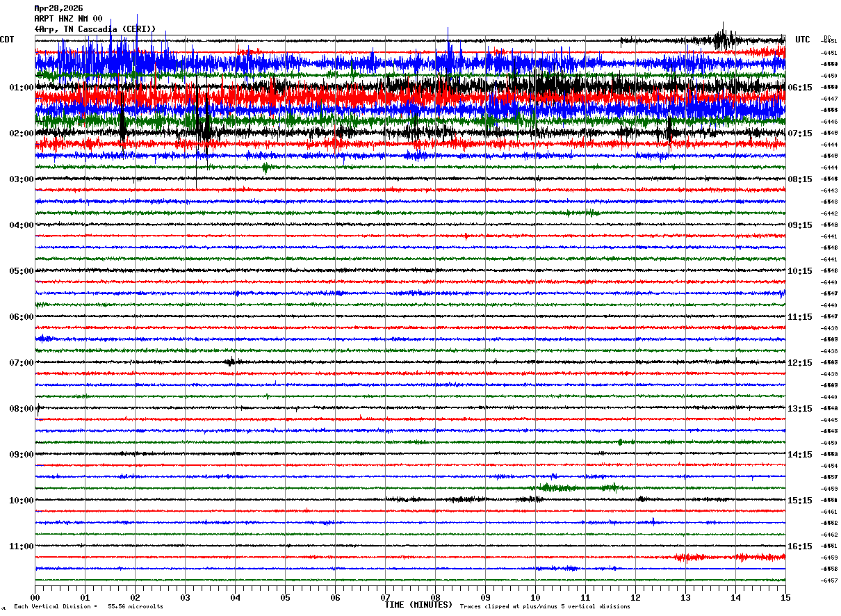Viewport: 841px width, 616px height.
Task: Click the "DC" column header
Action: [827, 38]
